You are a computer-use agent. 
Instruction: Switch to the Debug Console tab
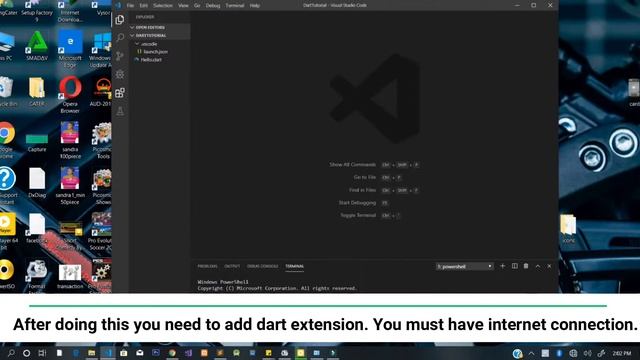point(262,266)
